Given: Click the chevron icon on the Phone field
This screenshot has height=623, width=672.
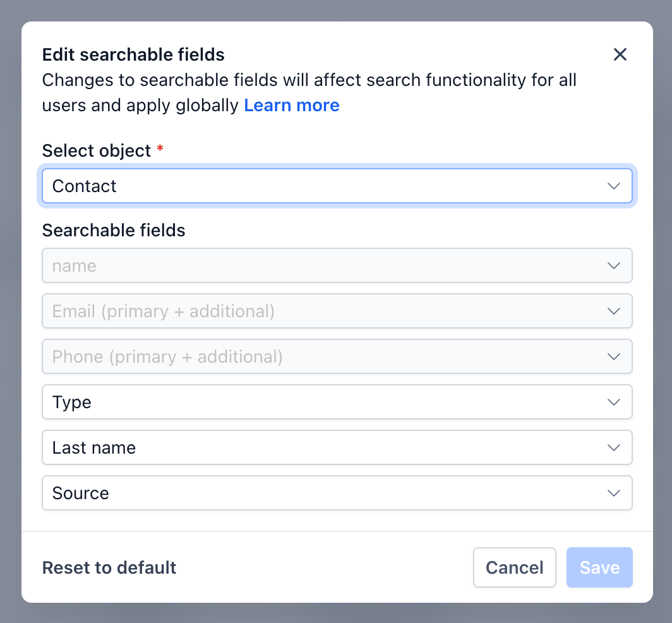Looking at the screenshot, I should click(x=613, y=356).
